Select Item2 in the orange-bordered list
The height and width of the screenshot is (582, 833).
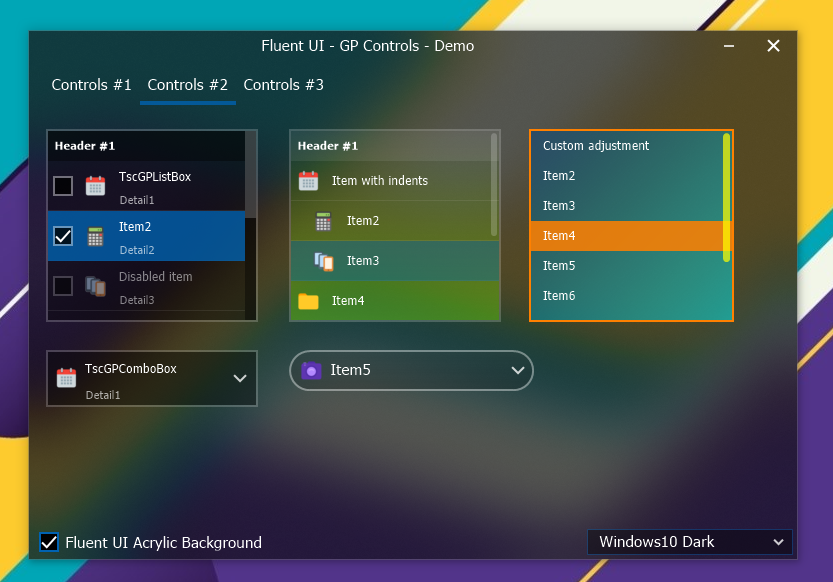[x=627, y=176]
